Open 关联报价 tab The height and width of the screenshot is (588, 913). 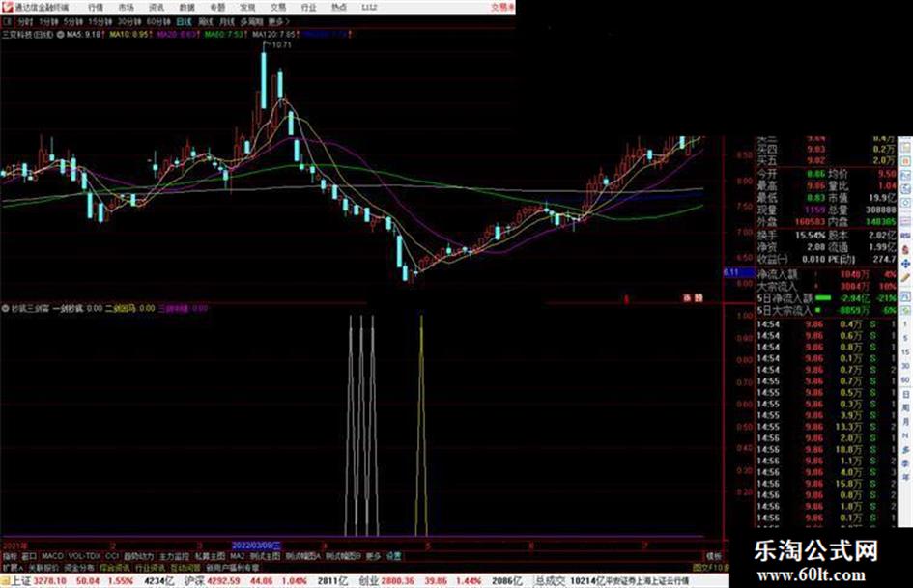tap(43, 567)
